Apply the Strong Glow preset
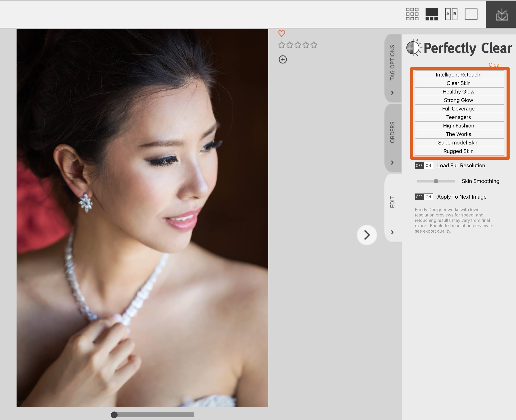 point(459,100)
